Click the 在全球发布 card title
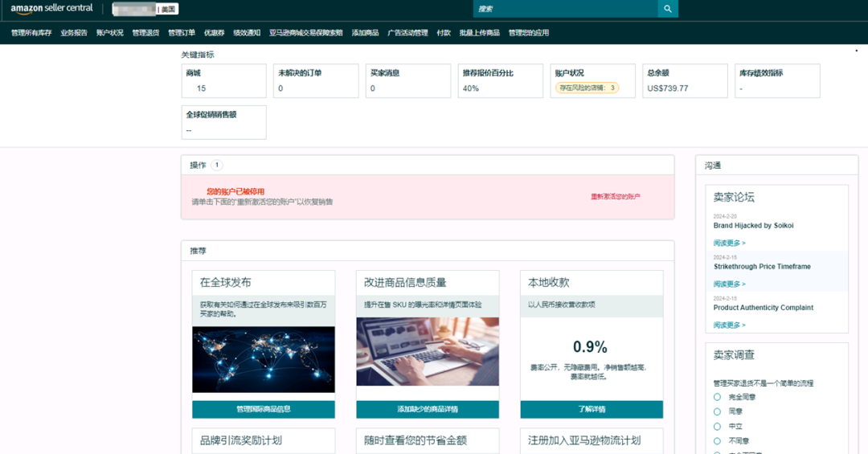The width and height of the screenshot is (868, 454). [225, 282]
